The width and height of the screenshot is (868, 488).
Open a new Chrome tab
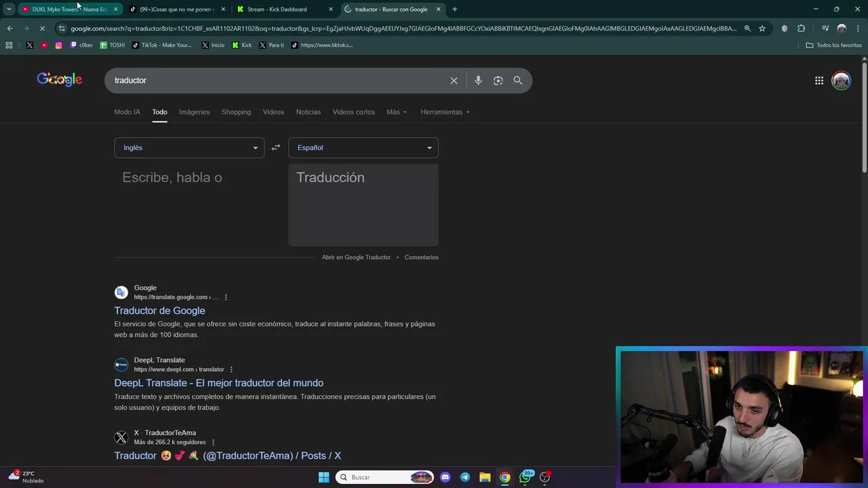click(x=454, y=9)
